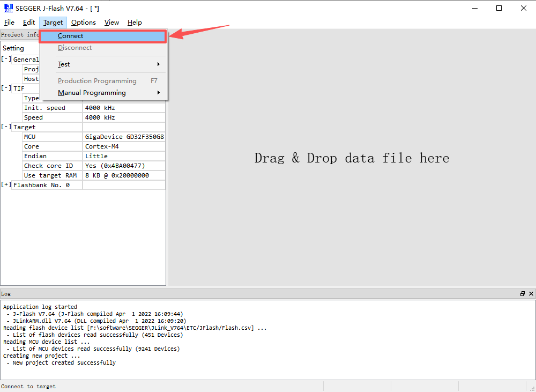This screenshot has height=392, width=536.
Task: Collapse the General settings group
Action: coord(6,59)
